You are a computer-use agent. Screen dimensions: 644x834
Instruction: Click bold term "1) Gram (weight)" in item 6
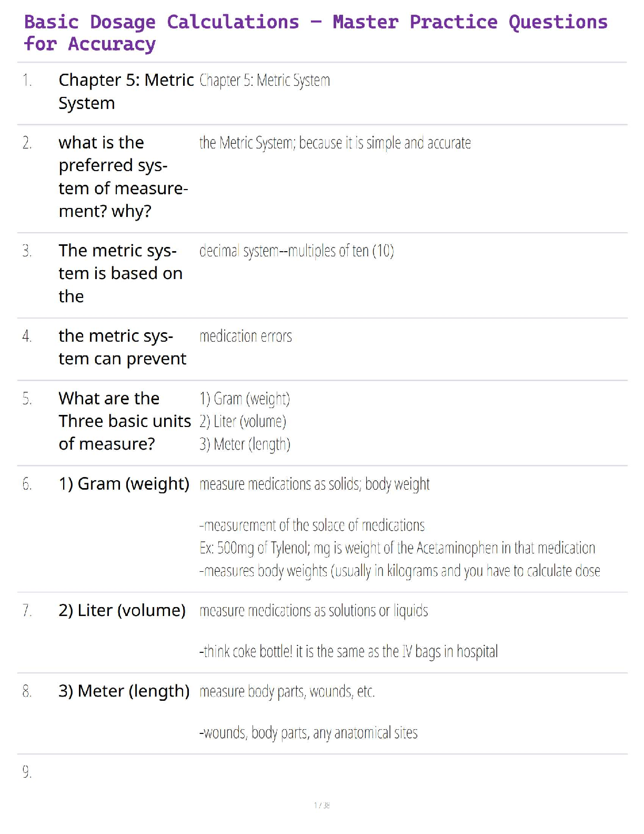tap(124, 484)
